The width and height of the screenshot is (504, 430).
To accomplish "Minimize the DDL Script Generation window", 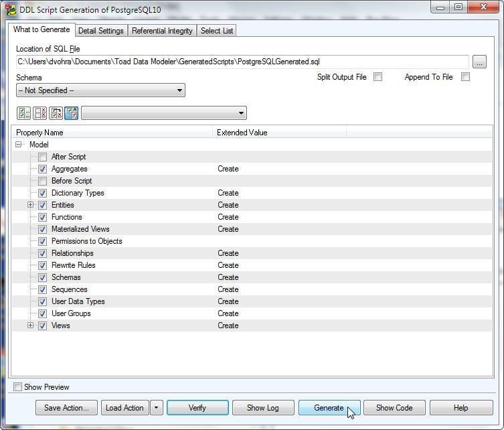I will coord(440,7).
